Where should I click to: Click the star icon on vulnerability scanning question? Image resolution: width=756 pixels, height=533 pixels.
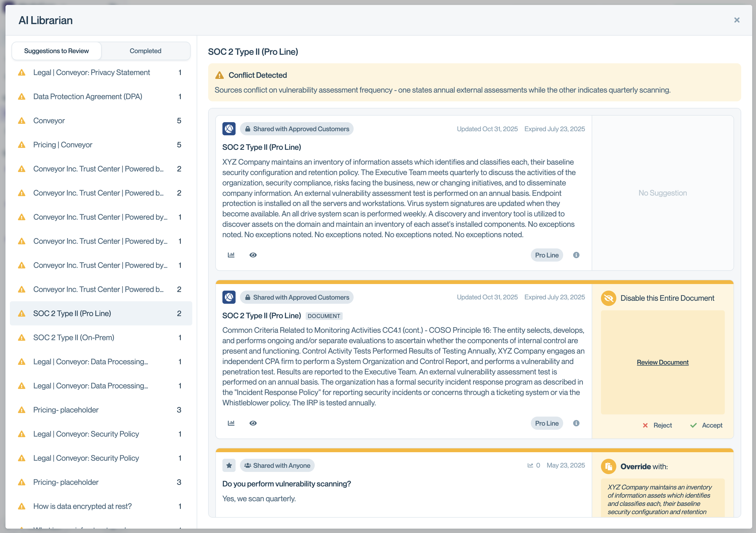pyautogui.click(x=229, y=465)
